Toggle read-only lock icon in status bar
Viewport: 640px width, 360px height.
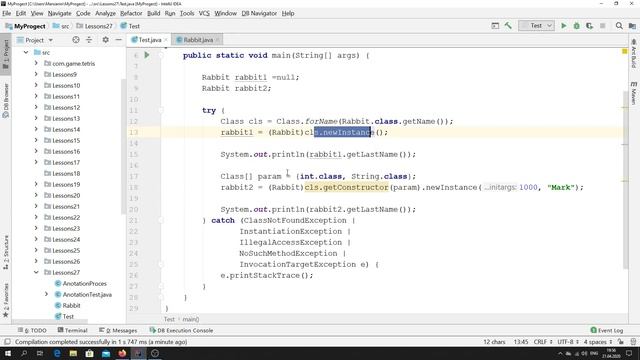(620, 342)
